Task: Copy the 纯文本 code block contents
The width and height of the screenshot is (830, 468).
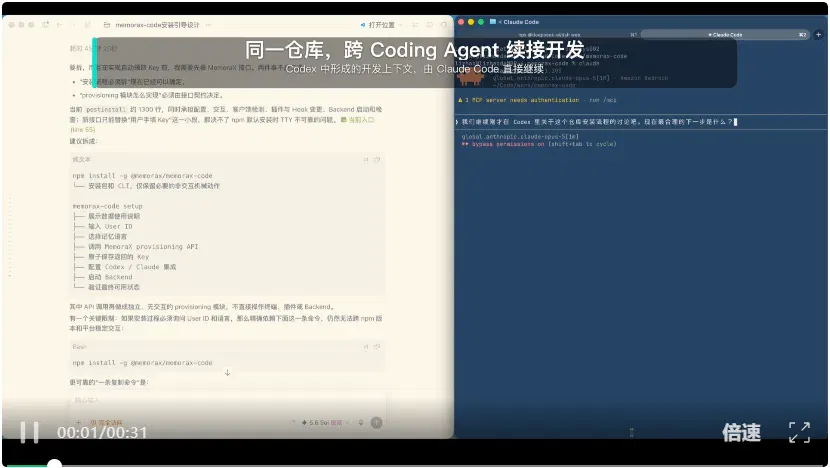Action: pyautogui.click(x=377, y=159)
